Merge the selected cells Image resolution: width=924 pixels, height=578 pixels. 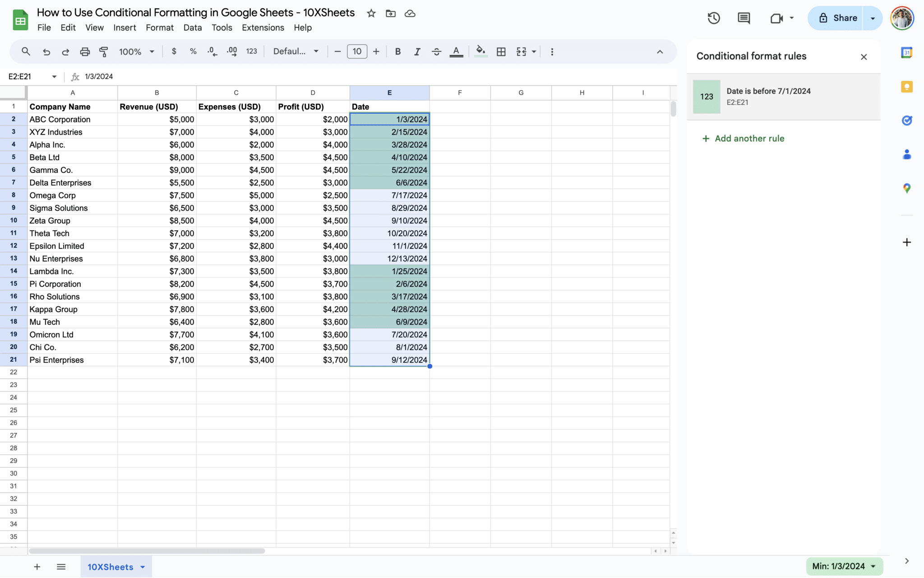coord(522,51)
